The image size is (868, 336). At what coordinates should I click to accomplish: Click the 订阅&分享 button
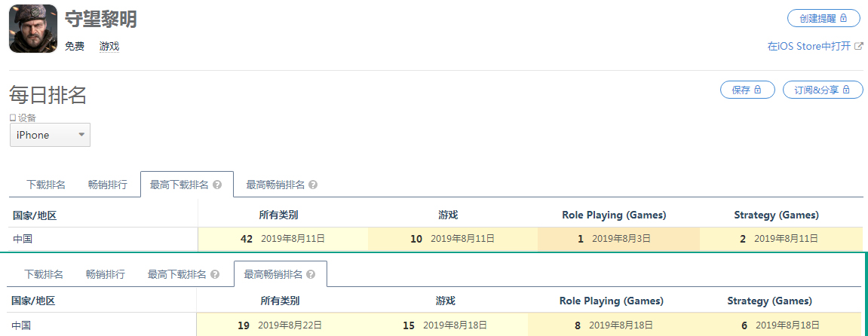point(824,90)
